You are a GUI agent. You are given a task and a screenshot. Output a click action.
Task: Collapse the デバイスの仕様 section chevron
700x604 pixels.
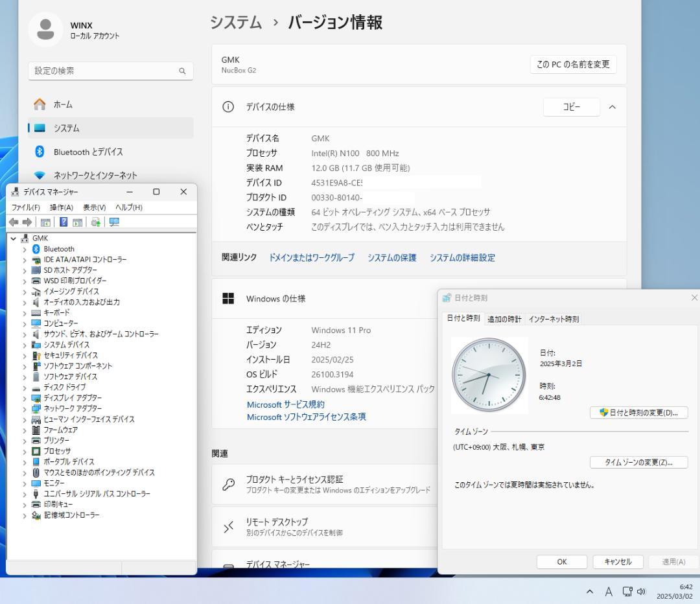(x=612, y=107)
